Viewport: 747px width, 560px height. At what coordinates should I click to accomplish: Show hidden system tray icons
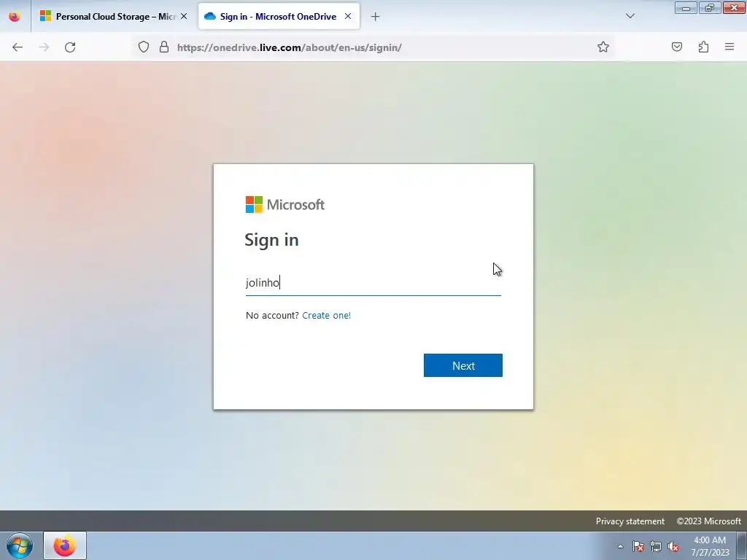(x=620, y=546)
